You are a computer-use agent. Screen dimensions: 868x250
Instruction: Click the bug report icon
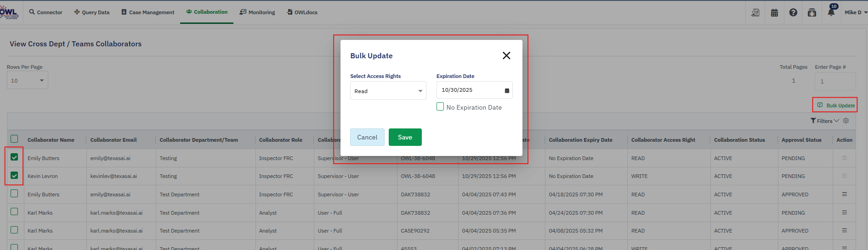tap(812, 12)
